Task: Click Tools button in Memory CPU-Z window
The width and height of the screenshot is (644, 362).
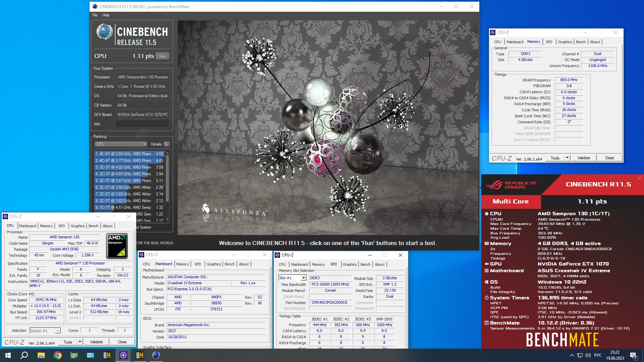Action: pos(555,158)
